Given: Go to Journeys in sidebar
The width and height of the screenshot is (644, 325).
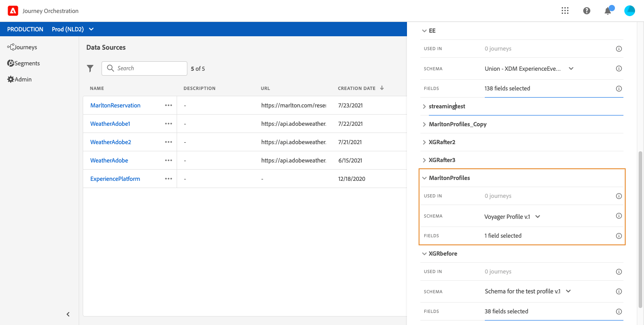Looking at the screenshot, I should click(22, 47).
